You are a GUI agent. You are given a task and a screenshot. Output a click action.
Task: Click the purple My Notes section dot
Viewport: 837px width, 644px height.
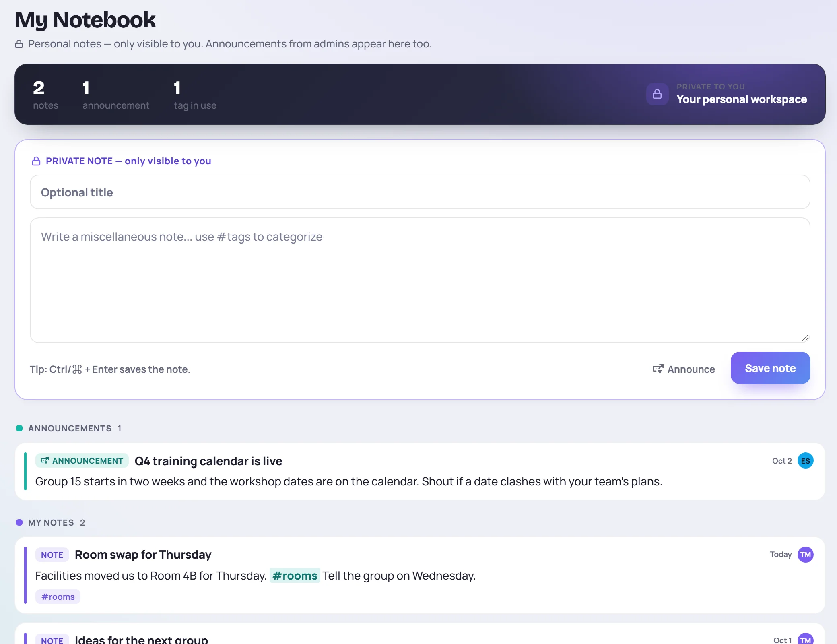click(19, 522)
